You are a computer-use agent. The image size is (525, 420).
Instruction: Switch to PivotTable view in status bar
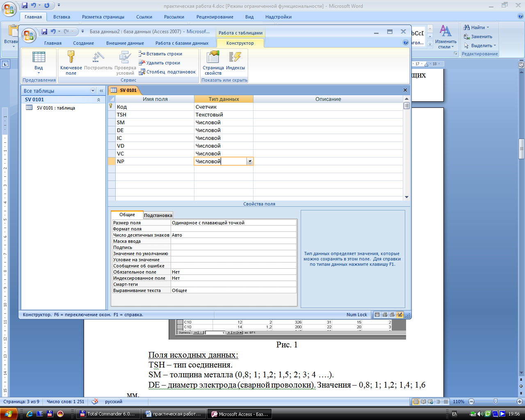click(x=385, y=315)
